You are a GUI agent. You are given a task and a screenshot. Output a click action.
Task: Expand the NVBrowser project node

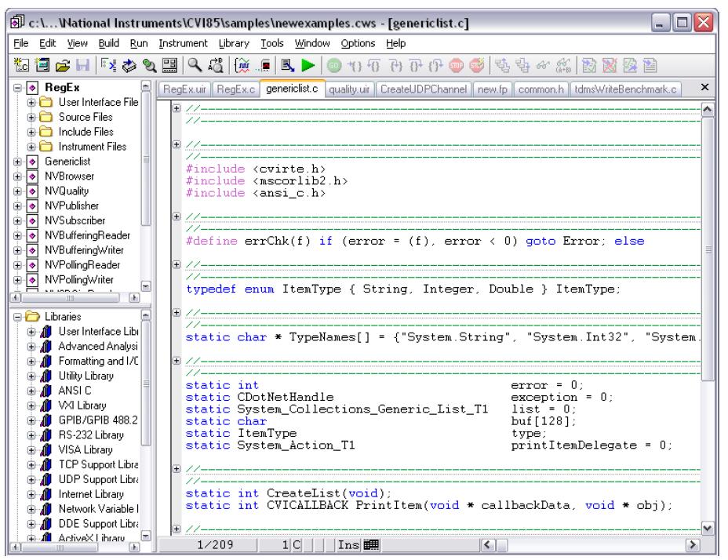[x=17, y=176]
